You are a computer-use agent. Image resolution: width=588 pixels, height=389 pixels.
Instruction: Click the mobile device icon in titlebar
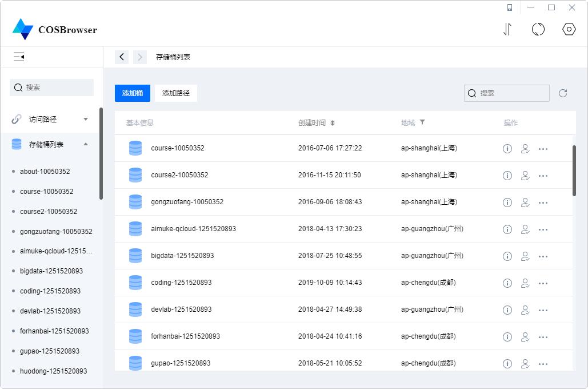point(509,7)
